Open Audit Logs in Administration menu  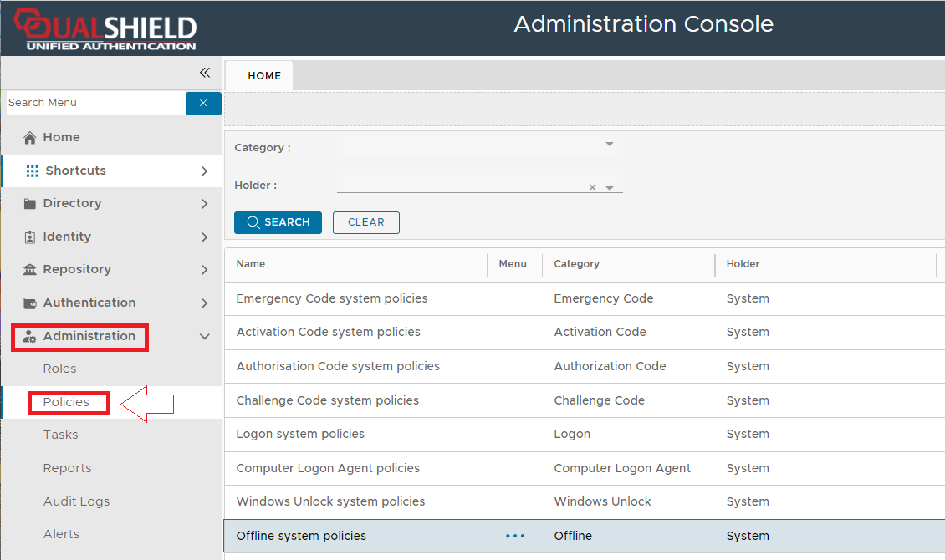76,501
